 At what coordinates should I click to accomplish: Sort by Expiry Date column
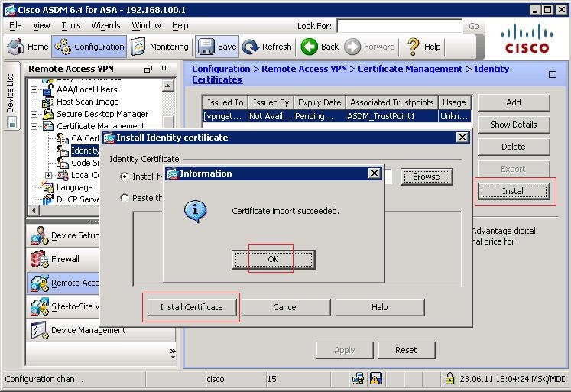320,102
